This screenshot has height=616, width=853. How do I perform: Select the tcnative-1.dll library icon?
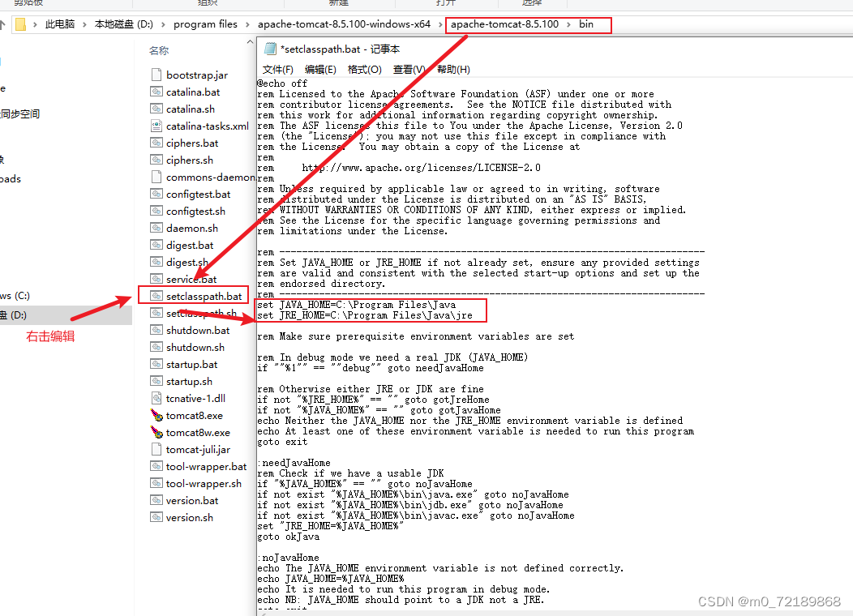coord(155,398)
